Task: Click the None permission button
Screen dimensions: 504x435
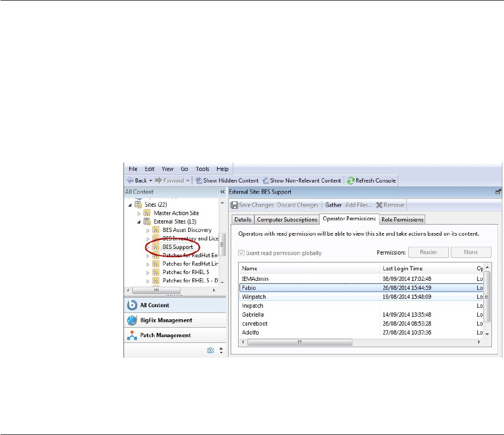Action: tap(471, 252)
